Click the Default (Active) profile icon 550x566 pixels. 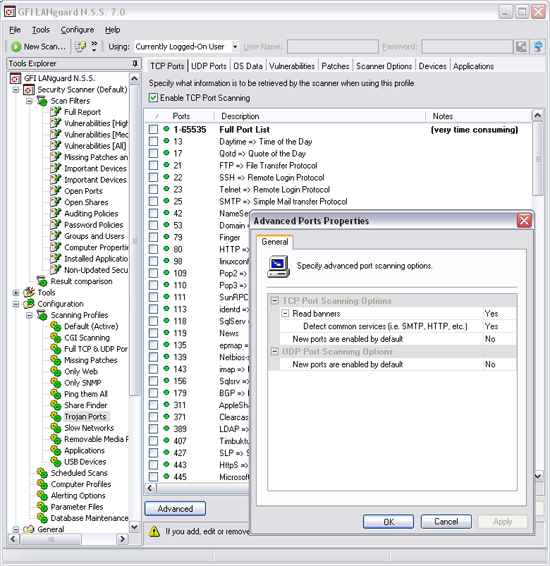click(56, 326)
